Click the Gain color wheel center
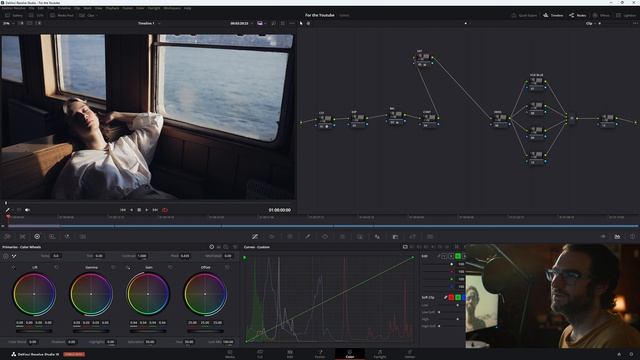 148,294
